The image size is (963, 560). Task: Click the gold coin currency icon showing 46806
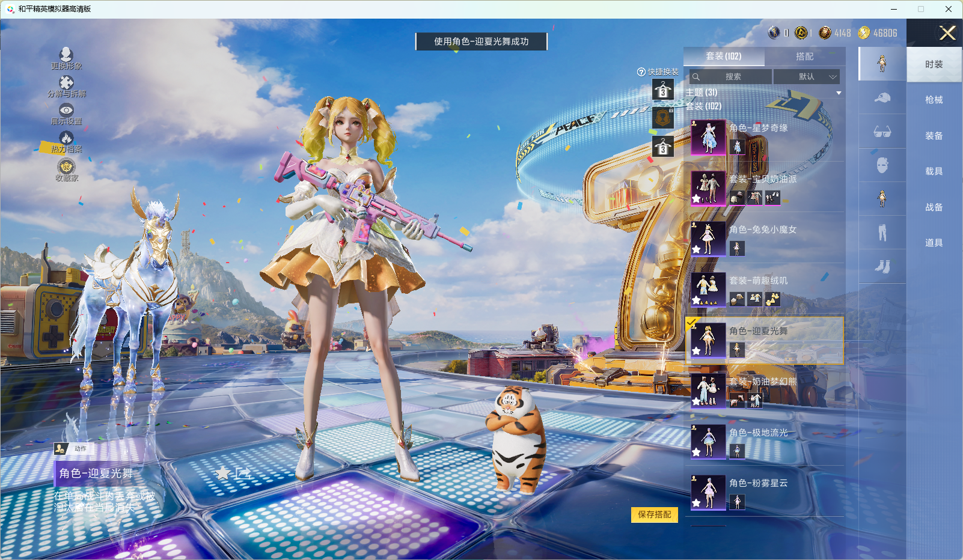(864, 32)
